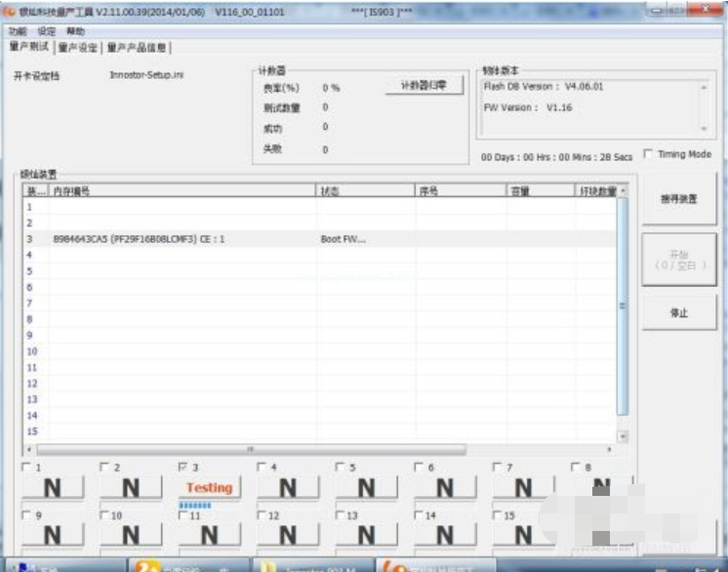
Task: Click the Testing status button for port 3
Action: point(209,487)
